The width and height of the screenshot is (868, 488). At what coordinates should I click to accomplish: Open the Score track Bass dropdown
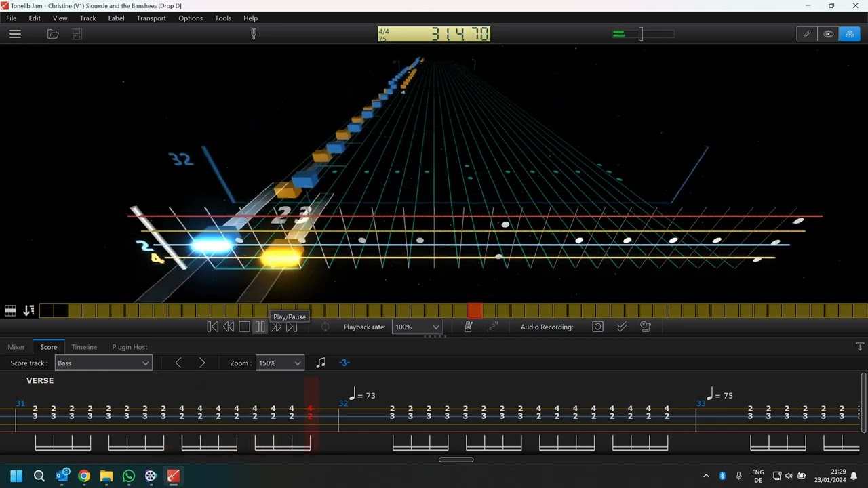(x=103, y=363)
